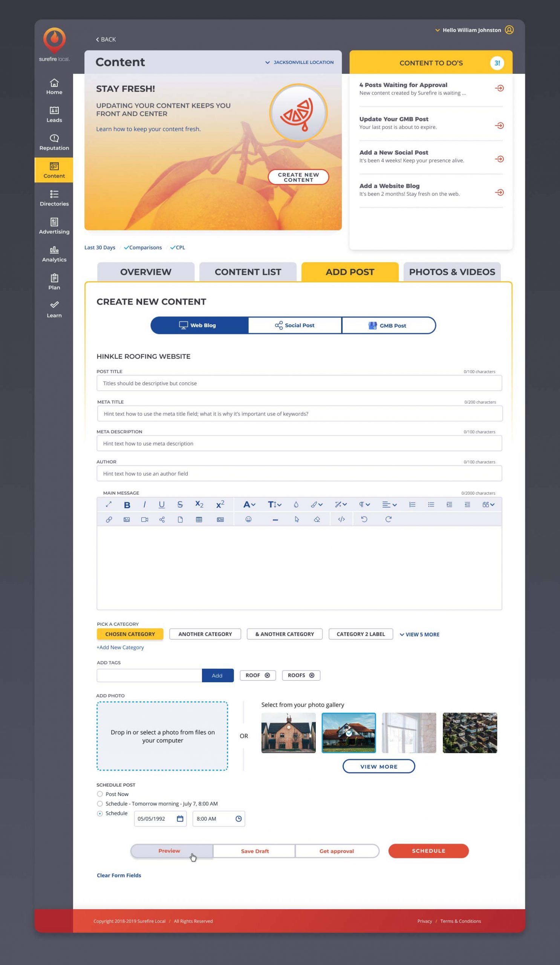The height and width of the screenshot is (965, 560).
Task: Select the & Another Category chip
Action: tap(285, 634)
